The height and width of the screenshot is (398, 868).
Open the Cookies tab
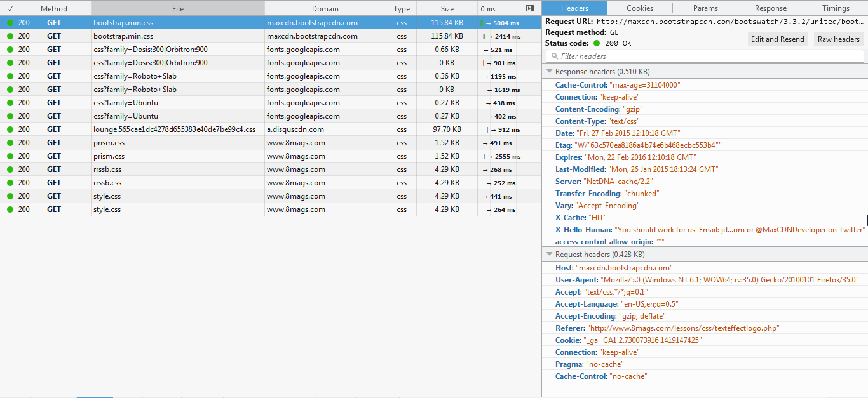[640, 8]
